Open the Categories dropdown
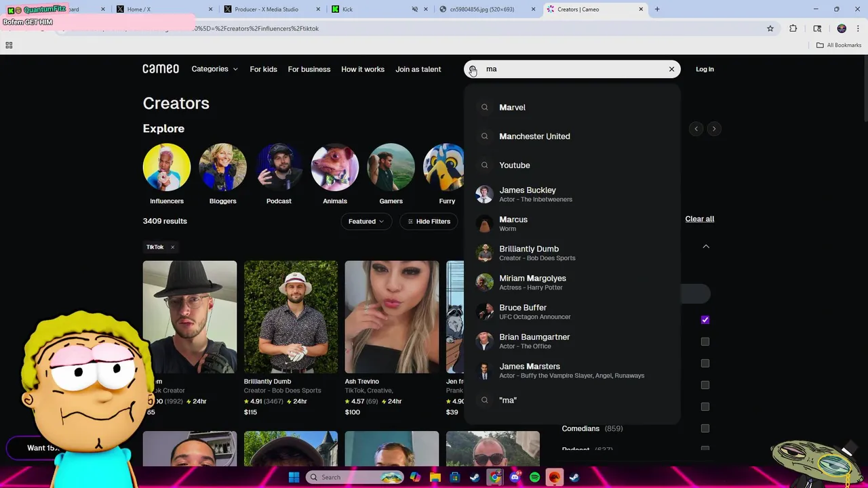This screenshot has width=868, height=488. (214, 69)
